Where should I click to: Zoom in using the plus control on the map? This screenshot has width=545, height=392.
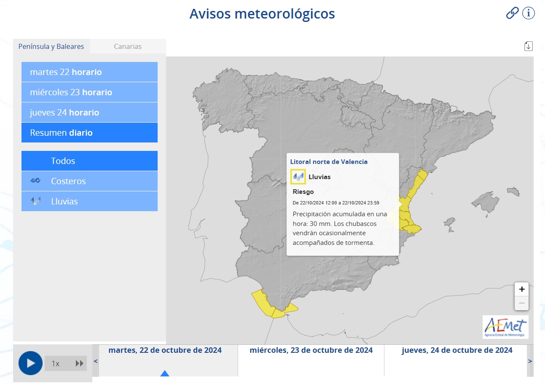(521, 289)
